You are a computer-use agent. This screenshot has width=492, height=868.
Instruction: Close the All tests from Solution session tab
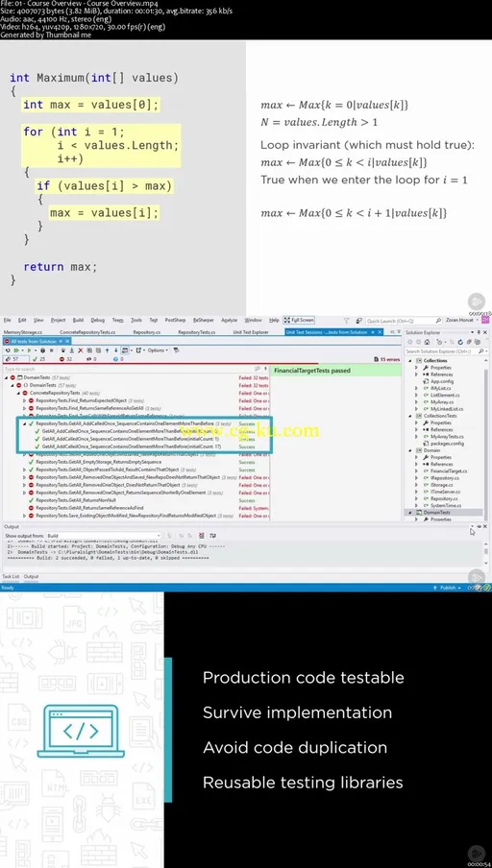(x=67, y=341)
